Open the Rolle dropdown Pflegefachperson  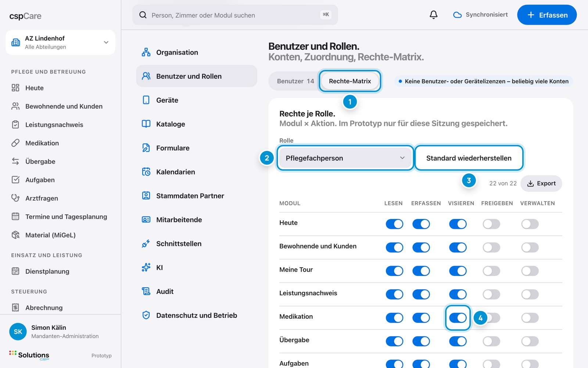(345, 158)
